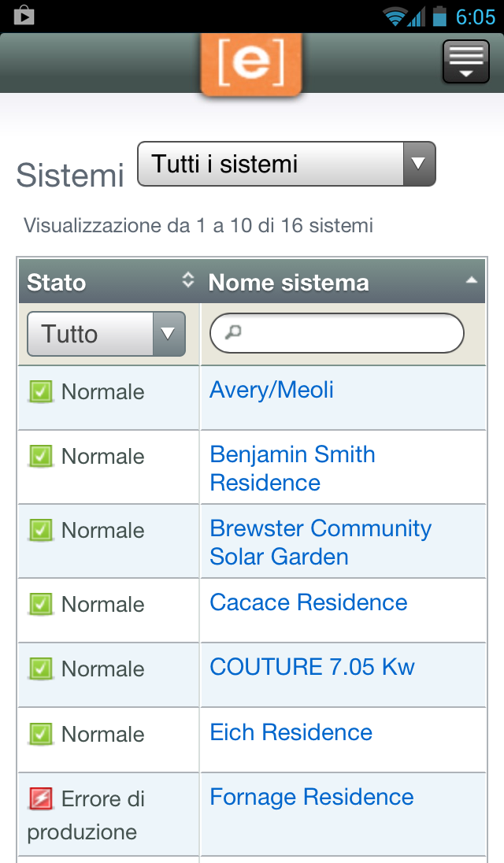Screen dimensions: 504x863
Task: Click green status icon beside COUTURE 7.05 Kw
Action: 41,669
